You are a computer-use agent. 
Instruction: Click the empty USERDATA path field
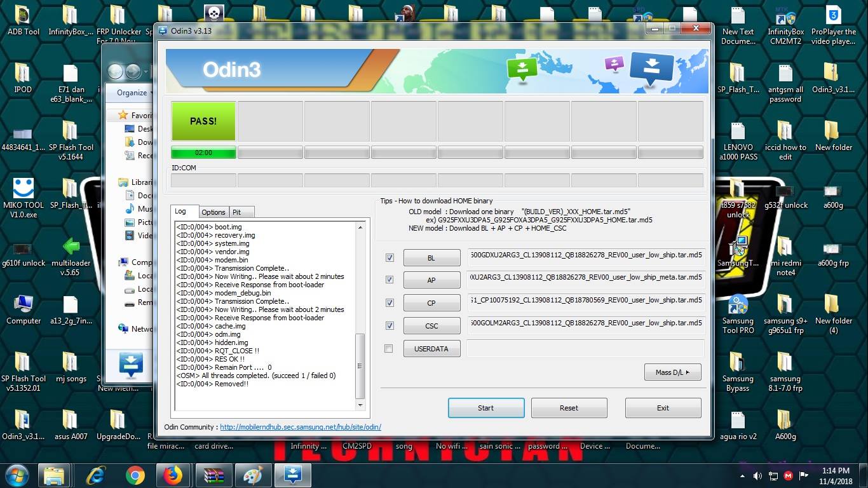[586, 348]
